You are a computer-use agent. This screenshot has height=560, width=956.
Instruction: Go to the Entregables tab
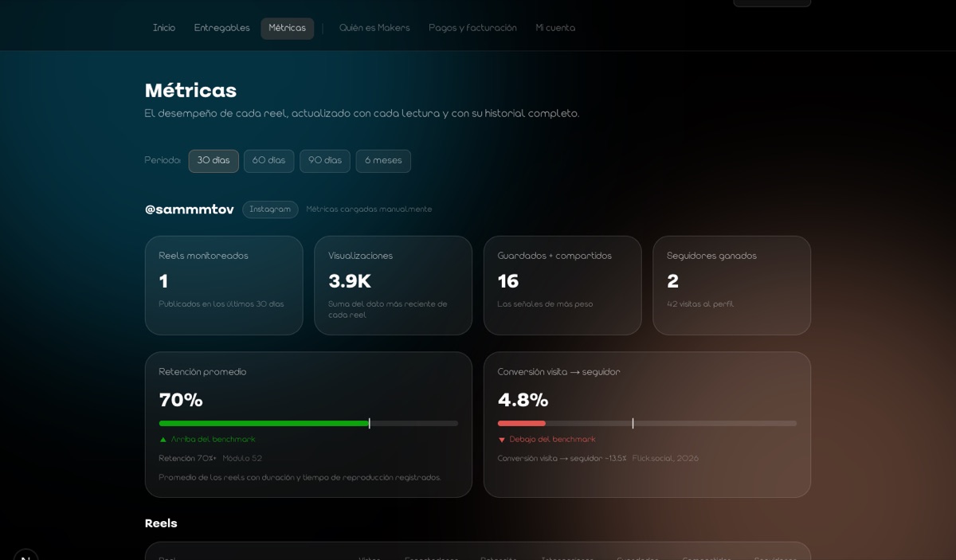pyautogui.click(x=222, y=28)
